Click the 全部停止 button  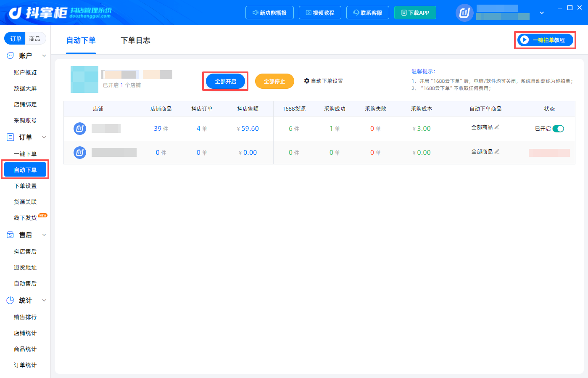click(x=274, y=81)
